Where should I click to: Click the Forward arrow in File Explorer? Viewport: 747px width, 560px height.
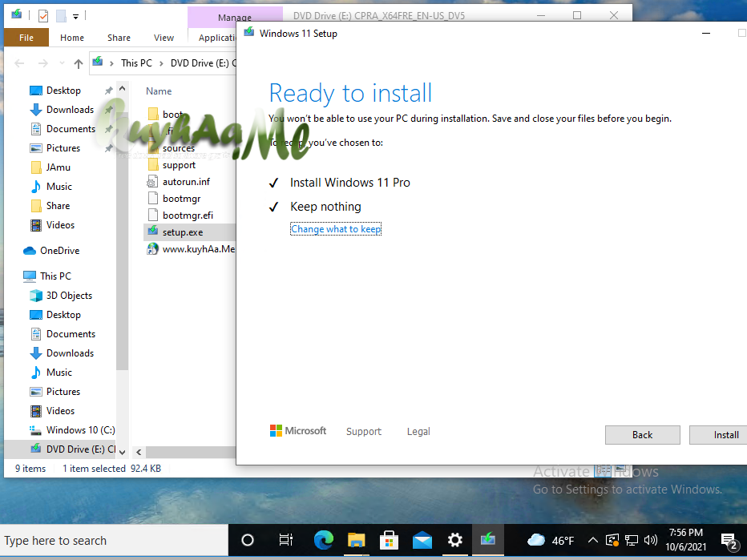[x=42, y=63]
